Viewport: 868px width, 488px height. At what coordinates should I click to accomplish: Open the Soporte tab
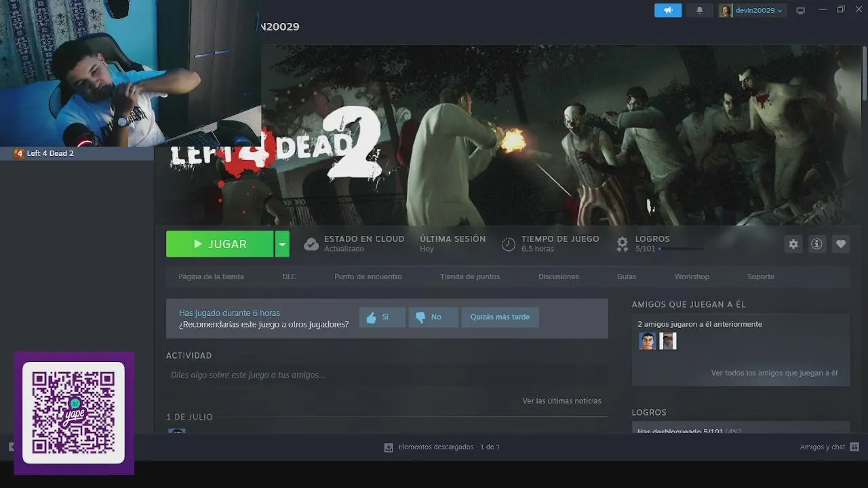point(761,277)
